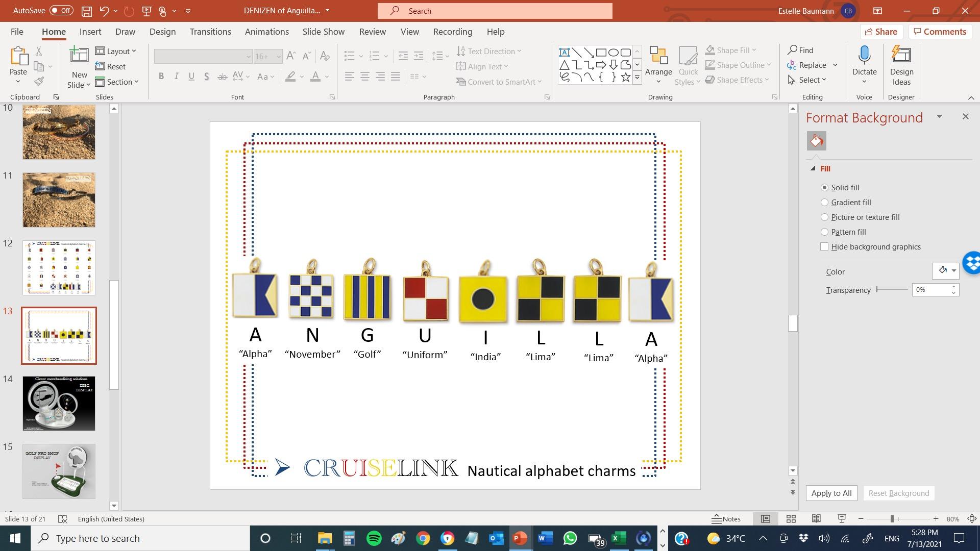Switch to Slide Sorter view
The width and height of the screenshot is (980, 551).
pos(791,519)
